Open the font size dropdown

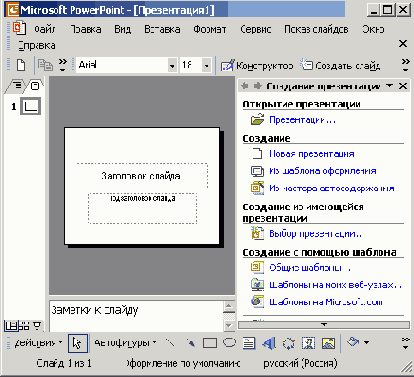coord(207,65)
